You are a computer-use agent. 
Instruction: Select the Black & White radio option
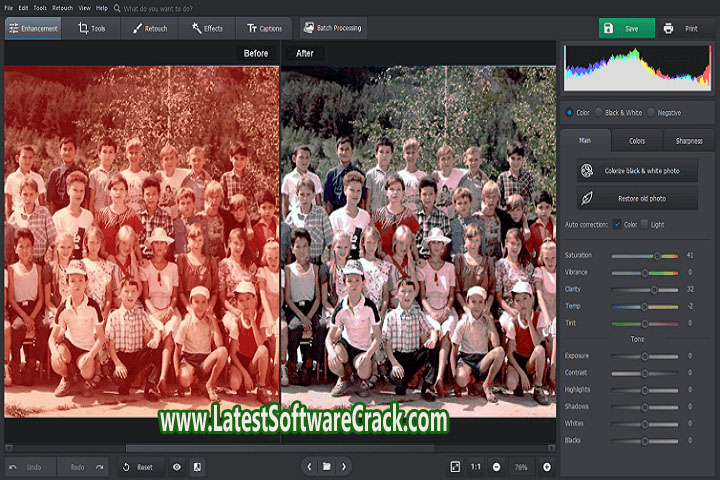pyautogui.click(x=599, y=113)
